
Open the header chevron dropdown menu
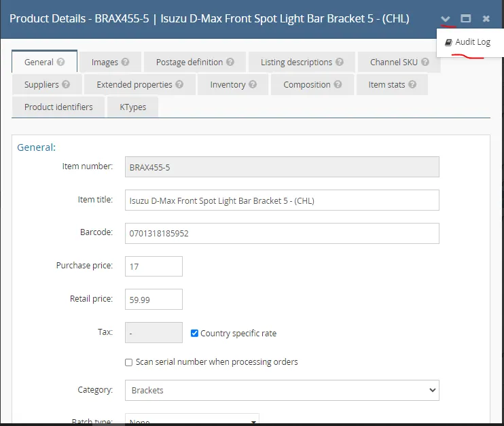[x=445, y=18]
